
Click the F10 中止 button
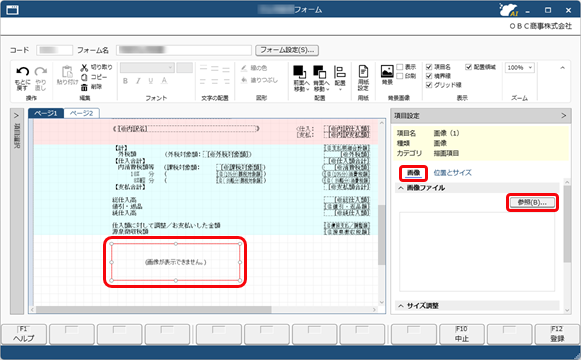462,334
